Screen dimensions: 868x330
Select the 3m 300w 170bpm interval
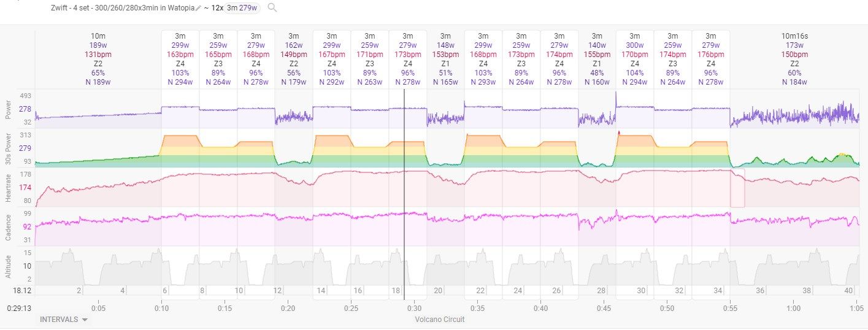[x=635, y=59]
